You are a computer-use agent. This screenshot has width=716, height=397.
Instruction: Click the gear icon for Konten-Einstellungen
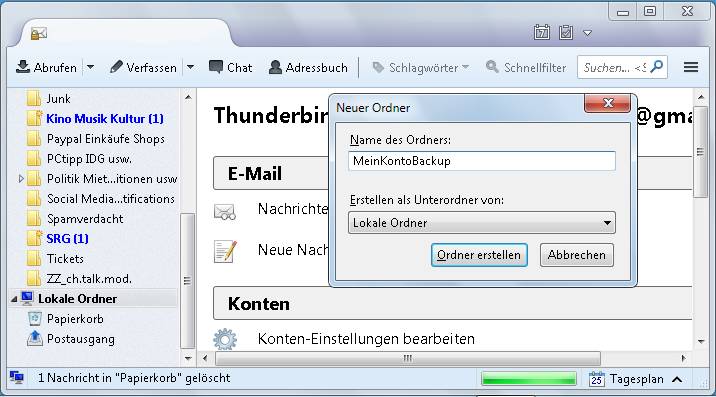225,339
